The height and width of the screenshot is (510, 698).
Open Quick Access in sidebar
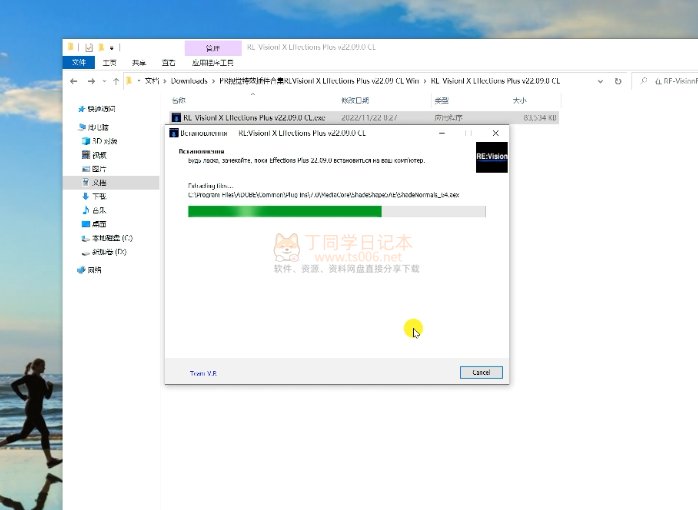pos(97,109)
